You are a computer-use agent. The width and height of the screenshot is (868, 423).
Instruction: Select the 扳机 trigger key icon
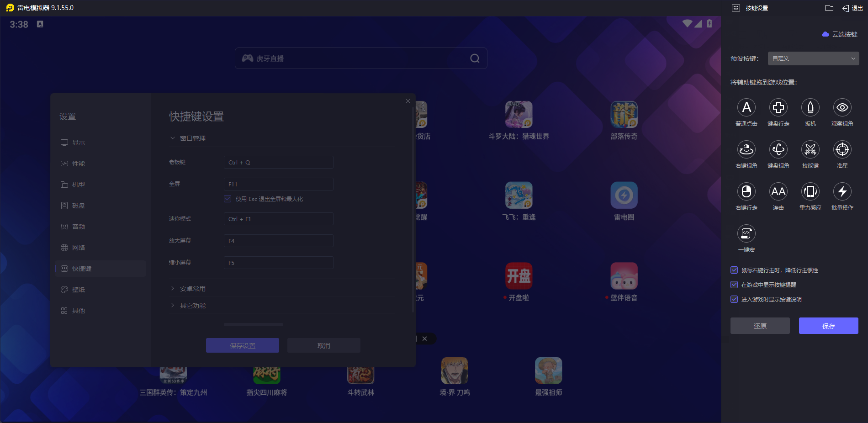point(810,107)
